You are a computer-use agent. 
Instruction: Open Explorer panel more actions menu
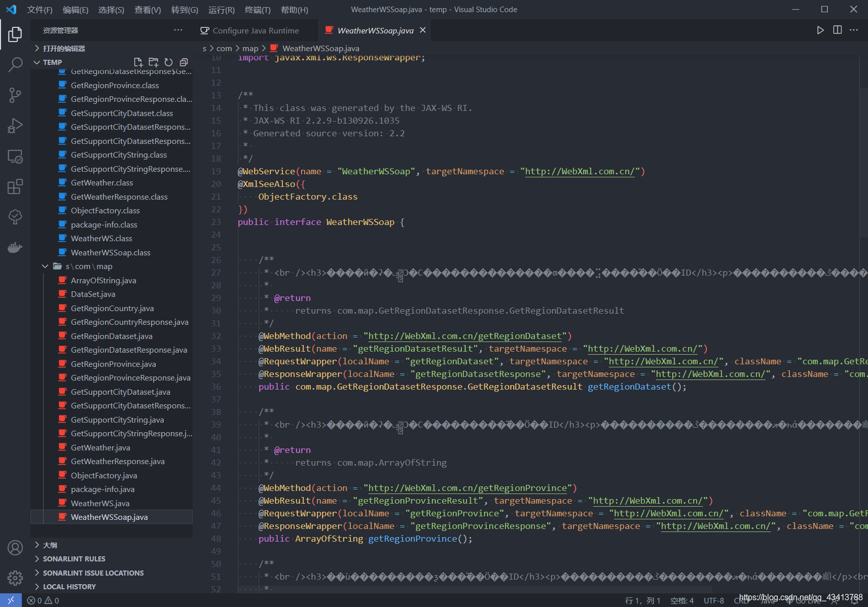point(178,30)
